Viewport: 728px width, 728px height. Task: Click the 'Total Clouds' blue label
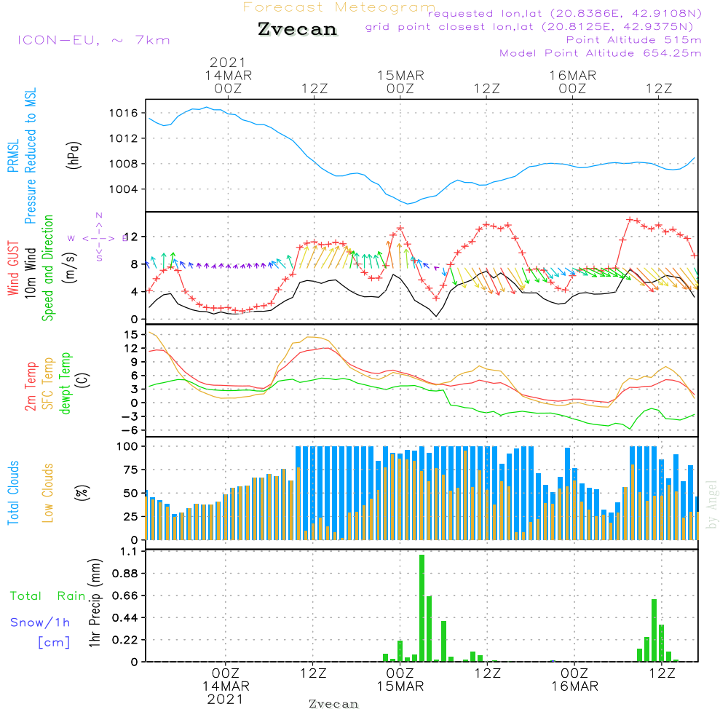[13, 493]
